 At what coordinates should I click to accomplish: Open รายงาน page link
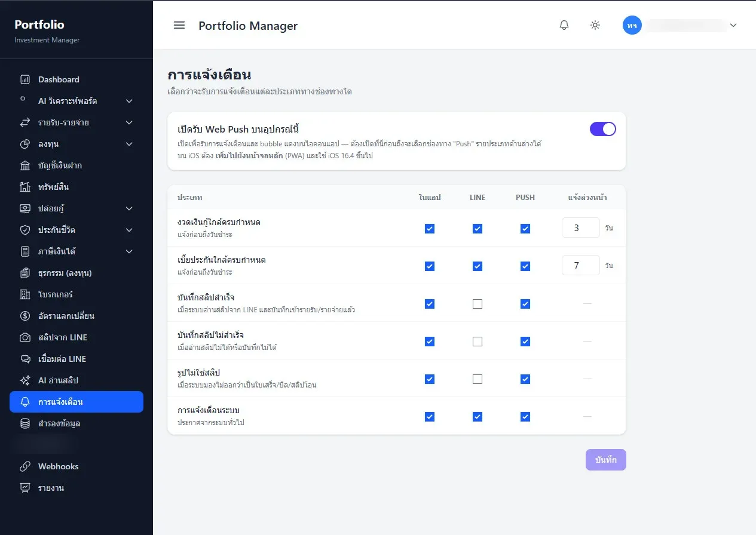(x=76, y=488)
